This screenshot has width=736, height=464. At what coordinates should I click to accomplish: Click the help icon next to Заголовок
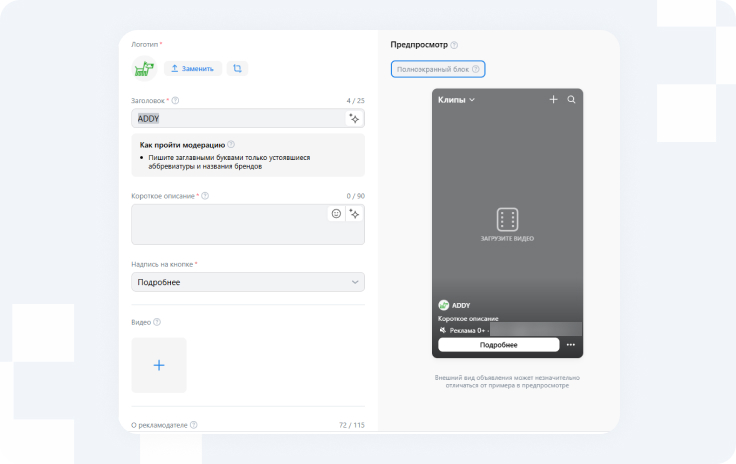(x=176, y=101)
